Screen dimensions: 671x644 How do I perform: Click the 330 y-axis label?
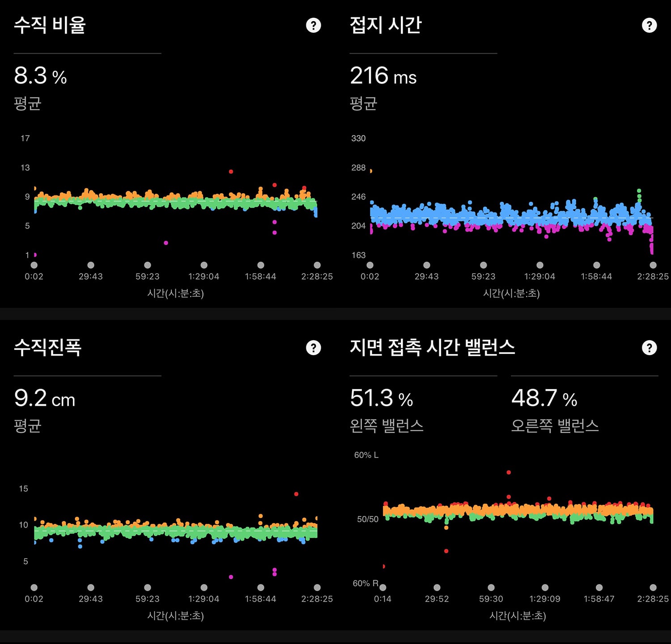point(358,139)
